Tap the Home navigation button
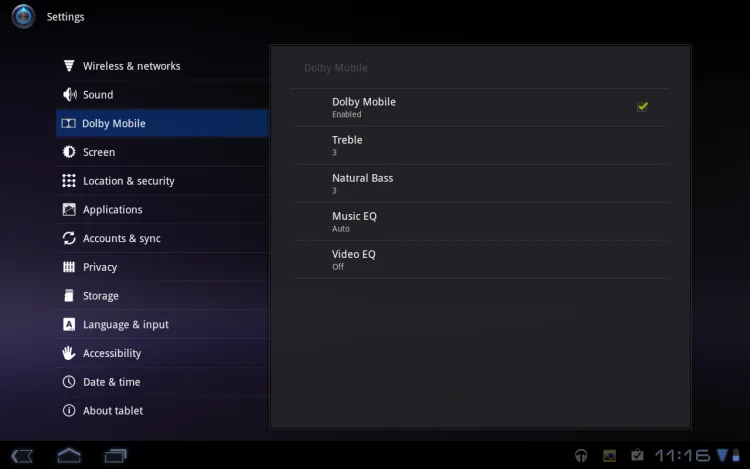The height and width of the screenshot is (469, 750). 69,456
